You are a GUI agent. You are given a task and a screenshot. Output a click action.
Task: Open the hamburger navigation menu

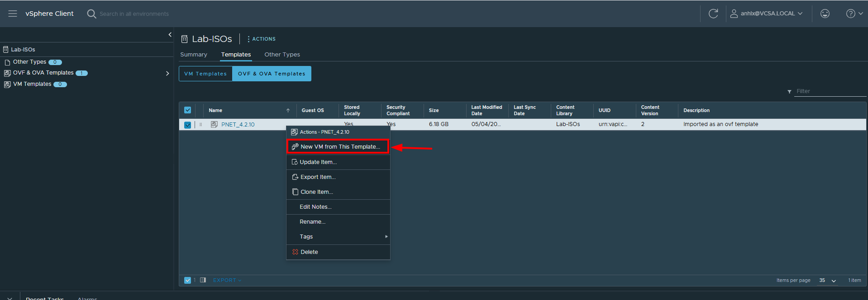tap(13, 14)
